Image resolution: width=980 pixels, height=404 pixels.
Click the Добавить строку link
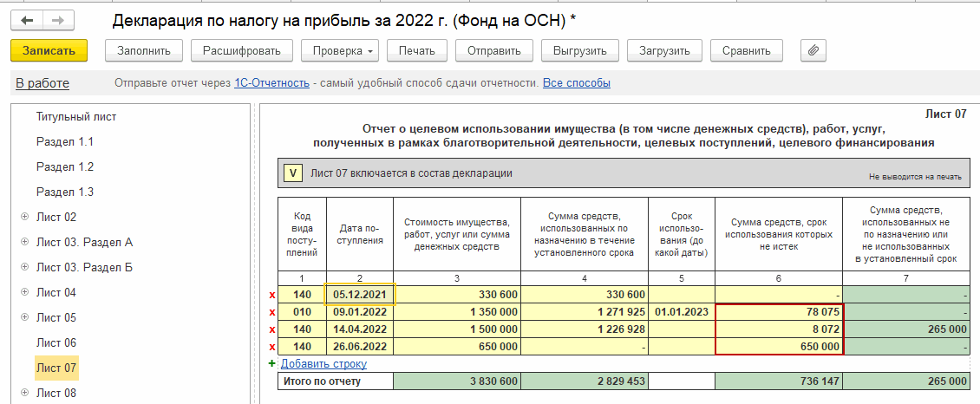tap(323, 363)
